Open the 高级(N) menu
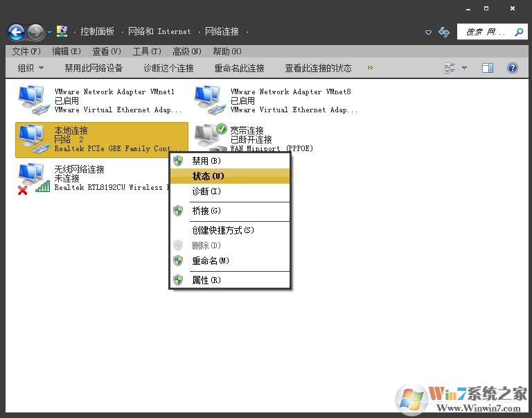 187,51
